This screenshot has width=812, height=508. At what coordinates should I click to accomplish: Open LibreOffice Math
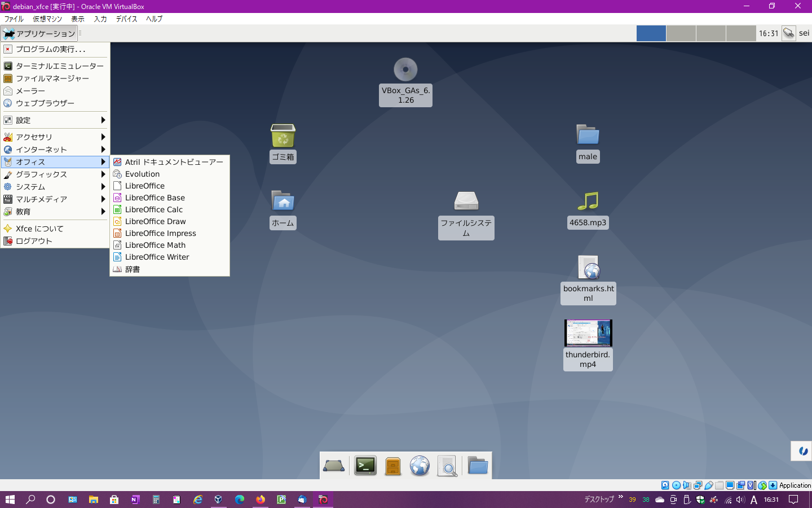(170, 245)
